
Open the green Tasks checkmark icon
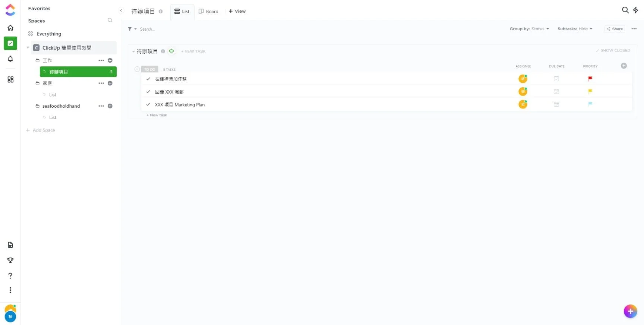[x=10, y=43]
